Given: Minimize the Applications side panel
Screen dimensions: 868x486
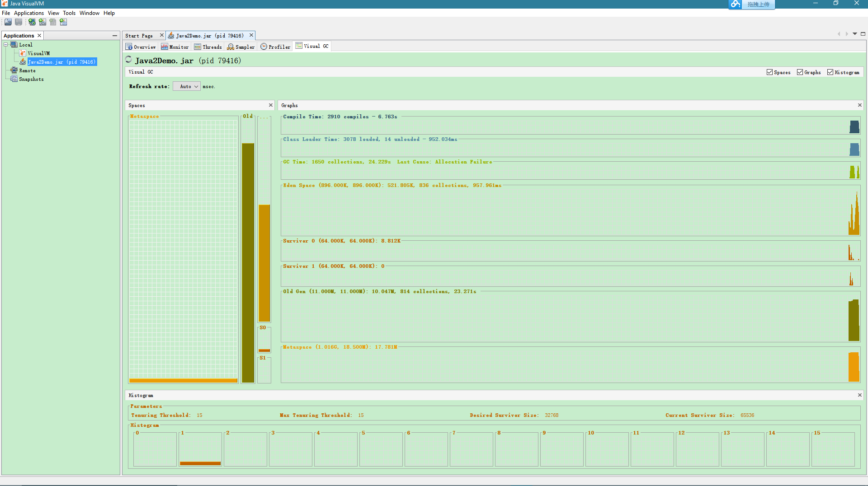Looking at the screenshot, I should point(115,36).
